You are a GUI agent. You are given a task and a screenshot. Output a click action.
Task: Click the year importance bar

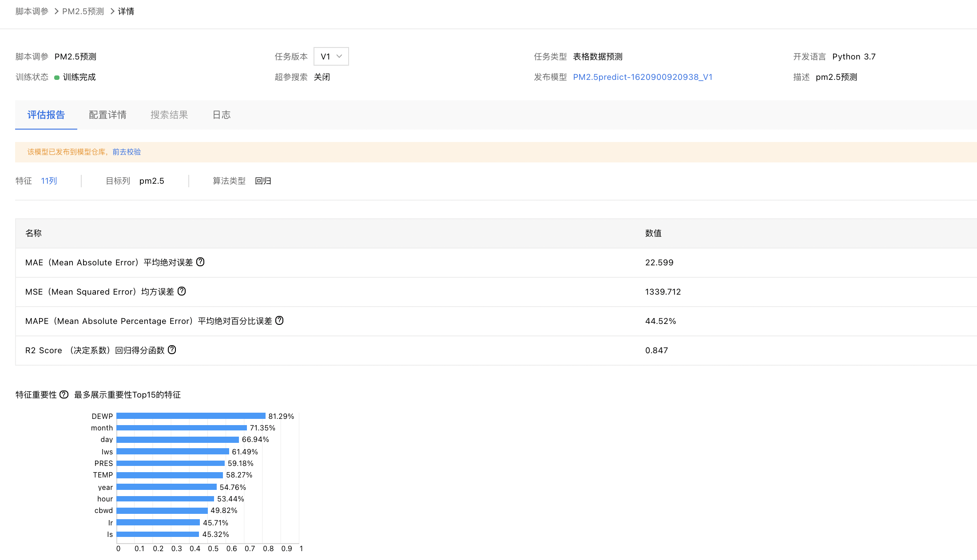[x=167, y=487]
